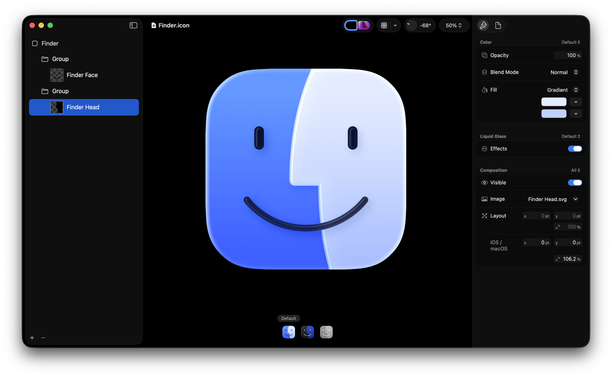Click the minus button to remove layer

tap(43, 338)
